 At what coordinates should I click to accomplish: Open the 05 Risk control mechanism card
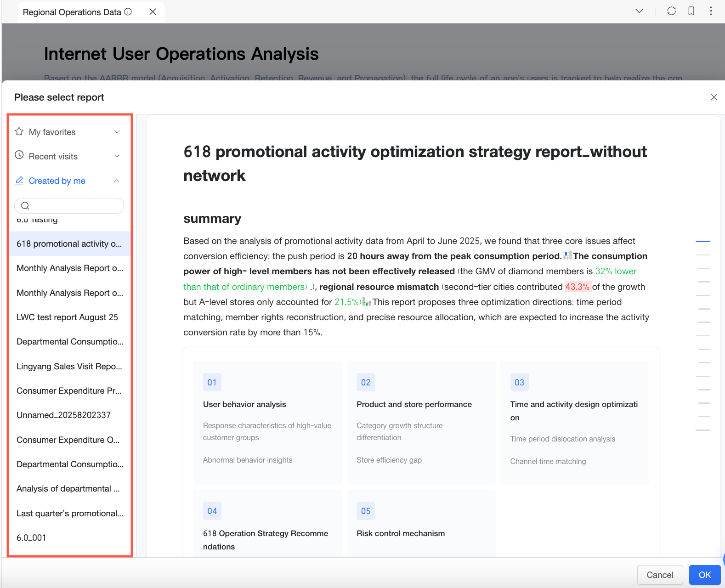coord(421,524)
